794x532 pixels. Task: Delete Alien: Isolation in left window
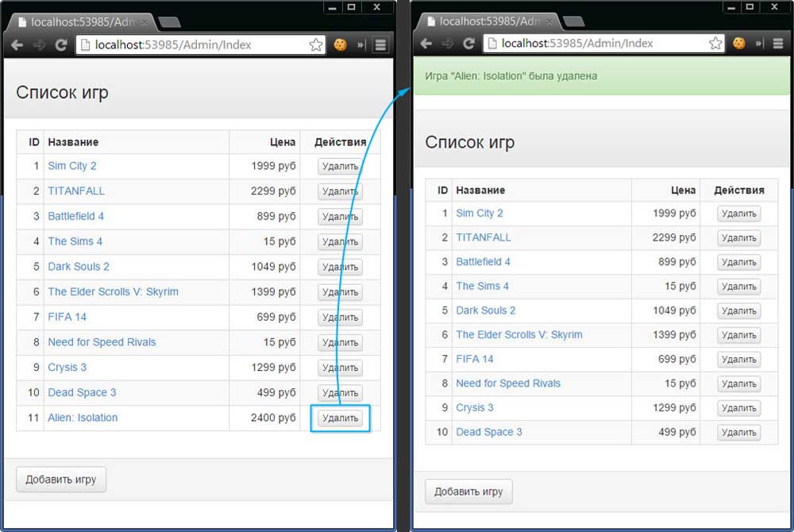point(341,418)
